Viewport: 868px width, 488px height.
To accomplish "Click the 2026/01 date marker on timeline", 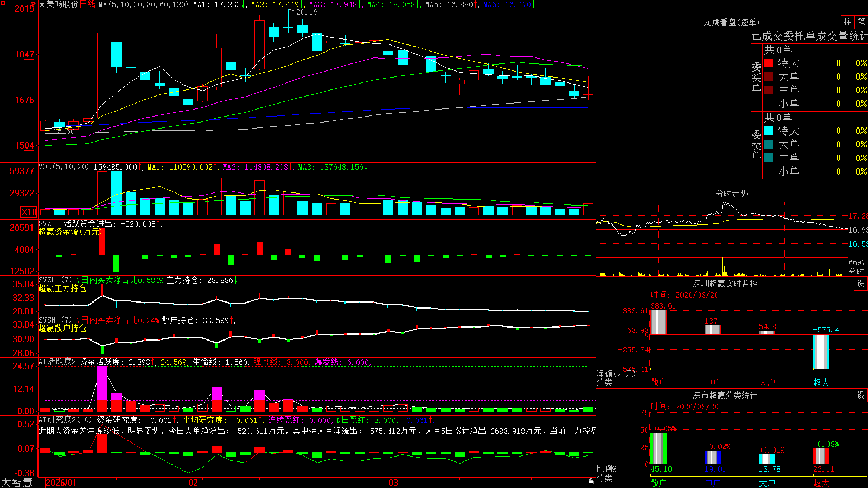I will pos(61,483).
